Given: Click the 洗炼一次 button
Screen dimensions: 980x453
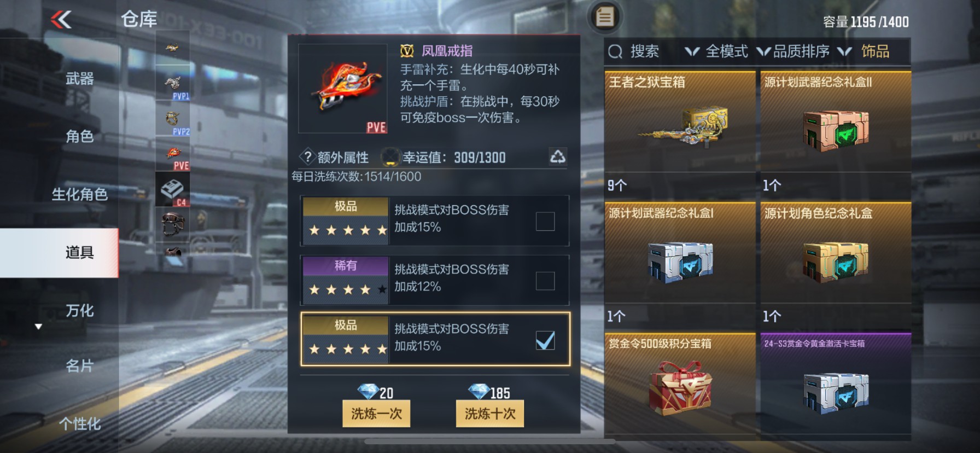Looking at the screenshot, I should (x=376, y=414).
